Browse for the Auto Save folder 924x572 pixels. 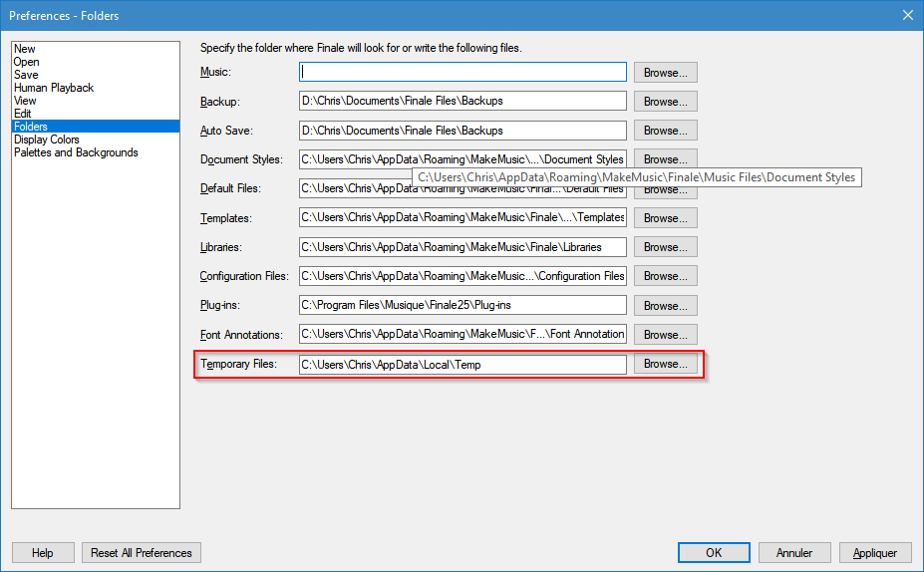click(x=665, y=131)
